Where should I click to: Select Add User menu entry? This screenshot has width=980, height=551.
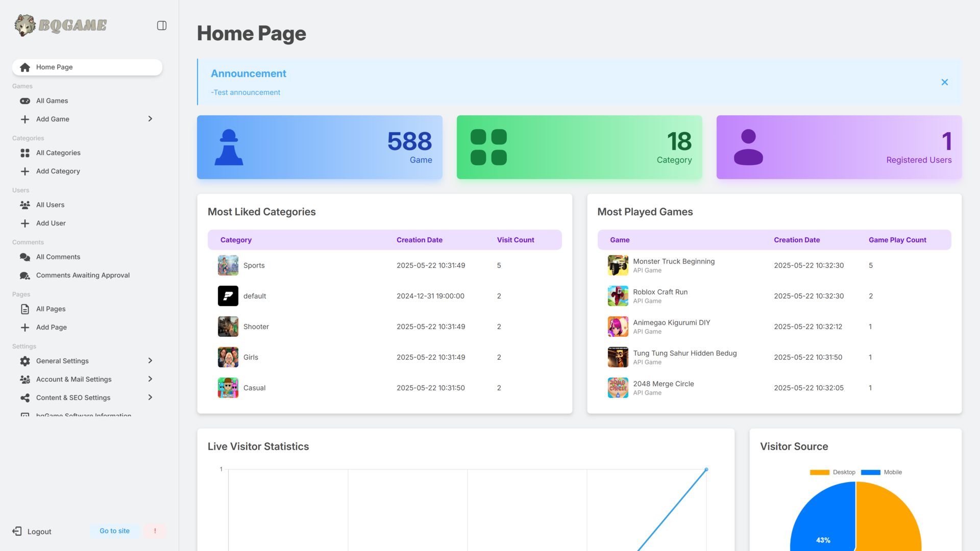click(87, 223)
